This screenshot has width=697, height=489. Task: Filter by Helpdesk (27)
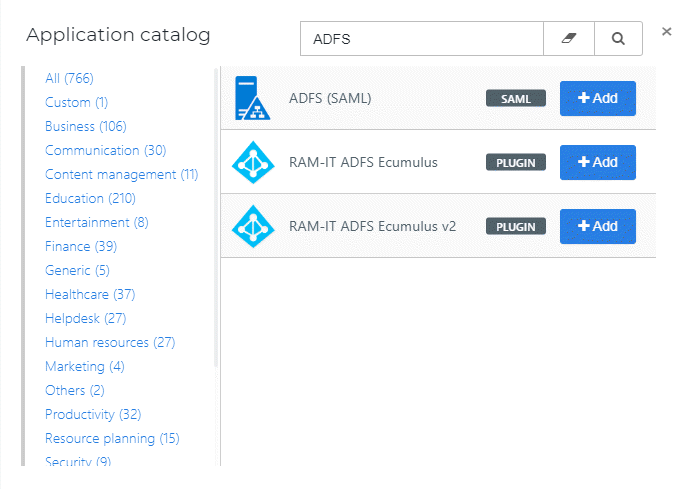(x=86, y=318)
